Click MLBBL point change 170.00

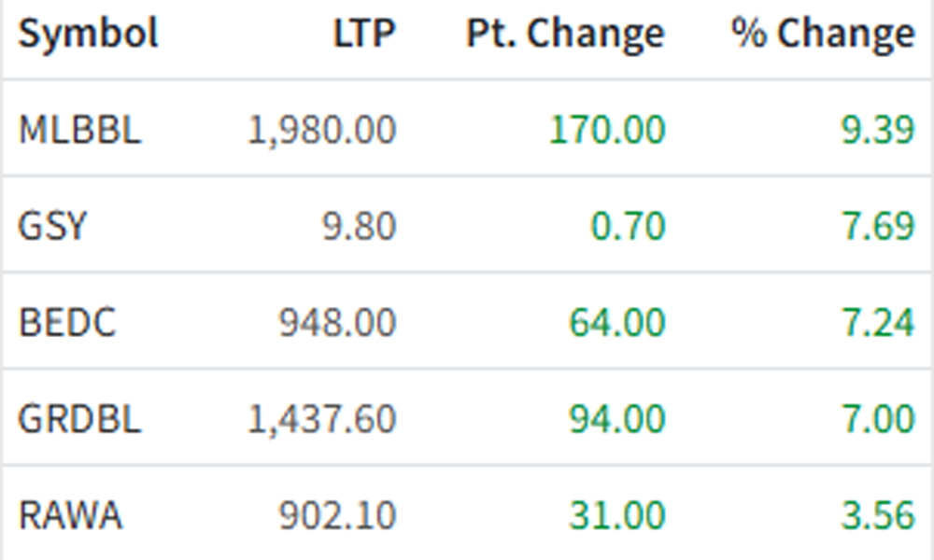[x=606, y=130]
